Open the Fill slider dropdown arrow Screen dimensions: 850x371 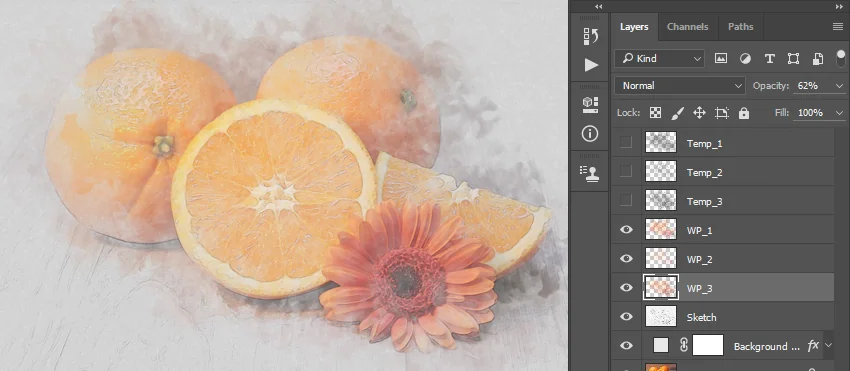point(840,113)
